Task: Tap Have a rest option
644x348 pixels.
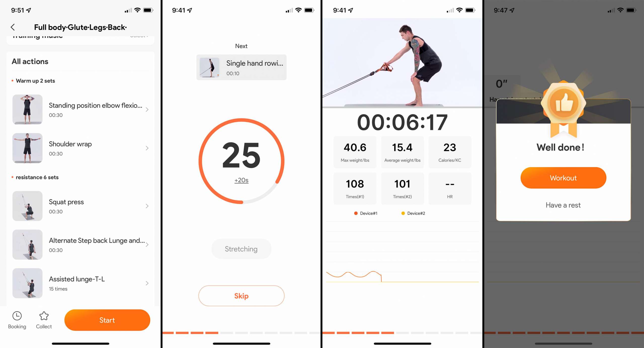Action: [563, 205]
